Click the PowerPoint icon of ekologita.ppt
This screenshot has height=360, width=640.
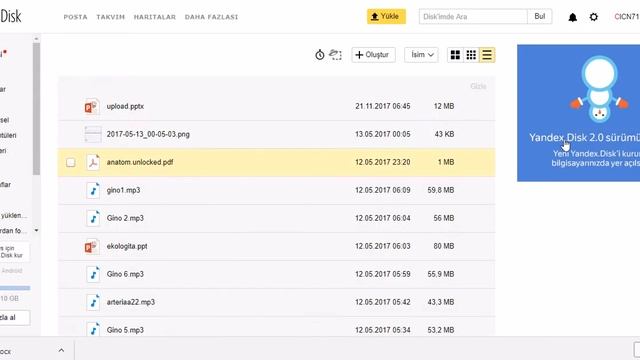coord(92,247)
